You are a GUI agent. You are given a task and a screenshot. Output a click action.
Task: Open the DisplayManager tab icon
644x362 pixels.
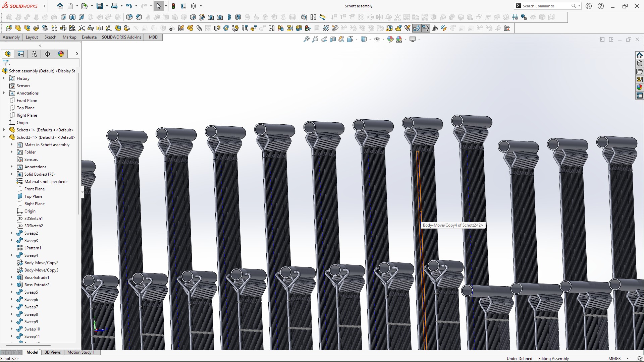(61, 54)
